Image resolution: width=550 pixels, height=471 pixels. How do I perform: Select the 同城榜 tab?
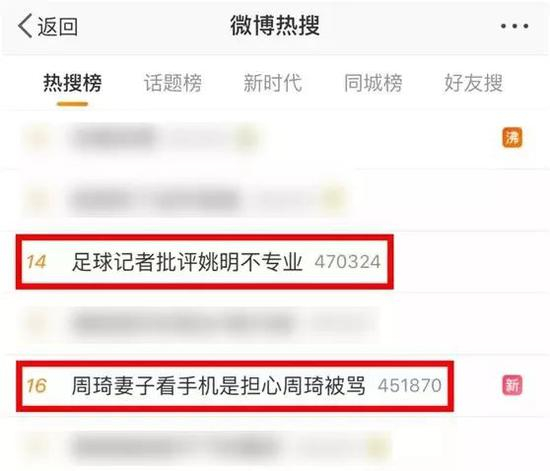pyautogui.click(x=373, y=83)
